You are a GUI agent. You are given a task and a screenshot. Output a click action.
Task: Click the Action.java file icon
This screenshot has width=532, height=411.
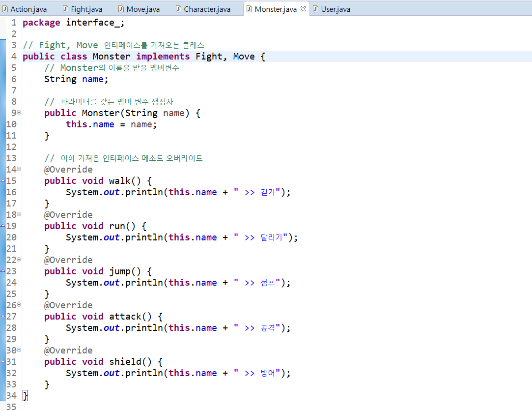(x=5, y=9)
